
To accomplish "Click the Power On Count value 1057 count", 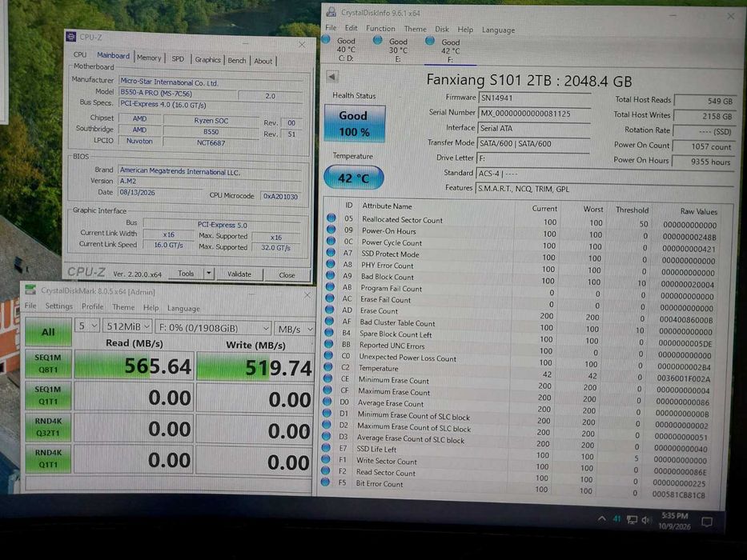I will point(705,146).
